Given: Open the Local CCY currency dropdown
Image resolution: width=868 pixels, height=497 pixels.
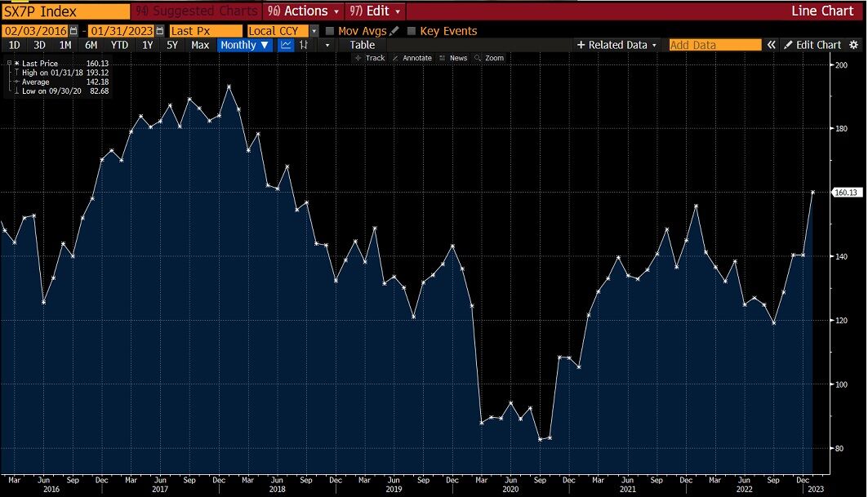Looking at the screenshot, I should (314, 31).
